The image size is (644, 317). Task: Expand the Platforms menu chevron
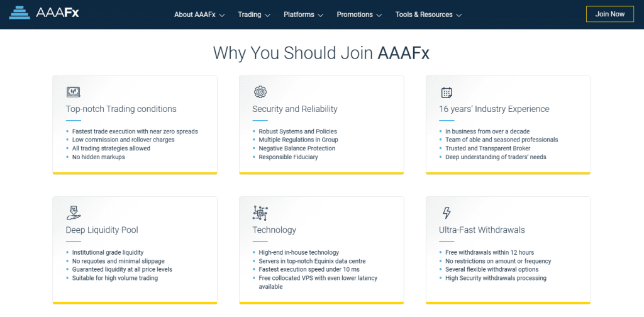(x=320, y=15)
